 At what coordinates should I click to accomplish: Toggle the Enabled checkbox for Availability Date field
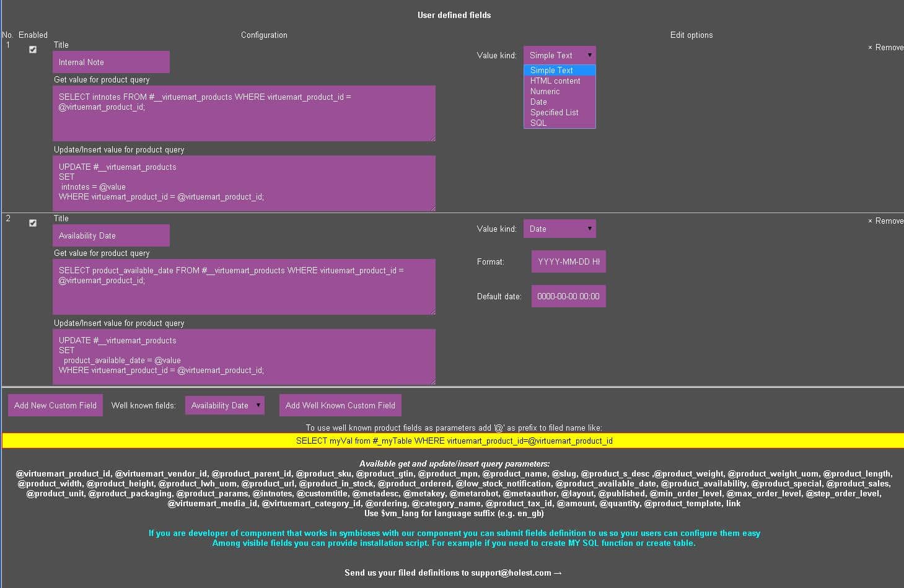click(32, 223)
